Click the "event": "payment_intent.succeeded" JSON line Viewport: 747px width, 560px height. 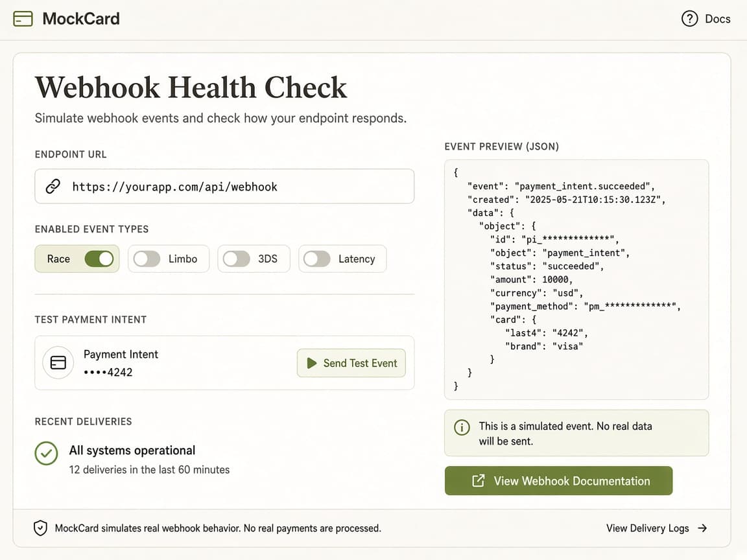tap(561, 186)
